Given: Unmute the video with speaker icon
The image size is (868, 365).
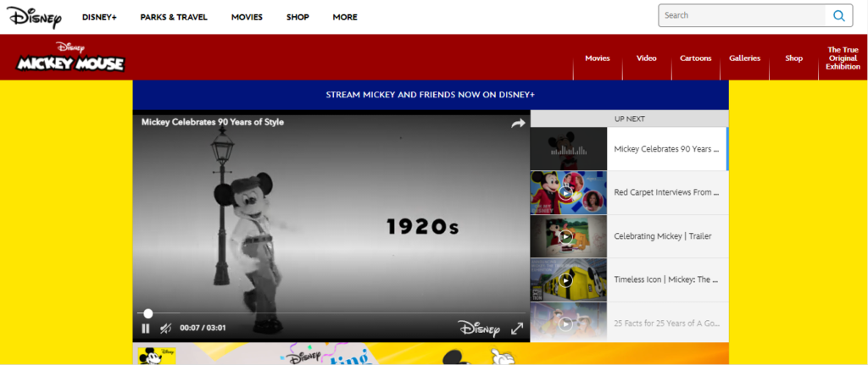Looking at the screenshot, I should click(x=165, y=329).
